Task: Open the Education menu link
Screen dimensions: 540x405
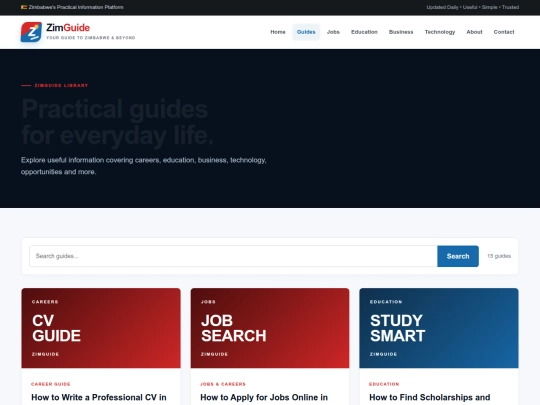Action: [364, 32]
